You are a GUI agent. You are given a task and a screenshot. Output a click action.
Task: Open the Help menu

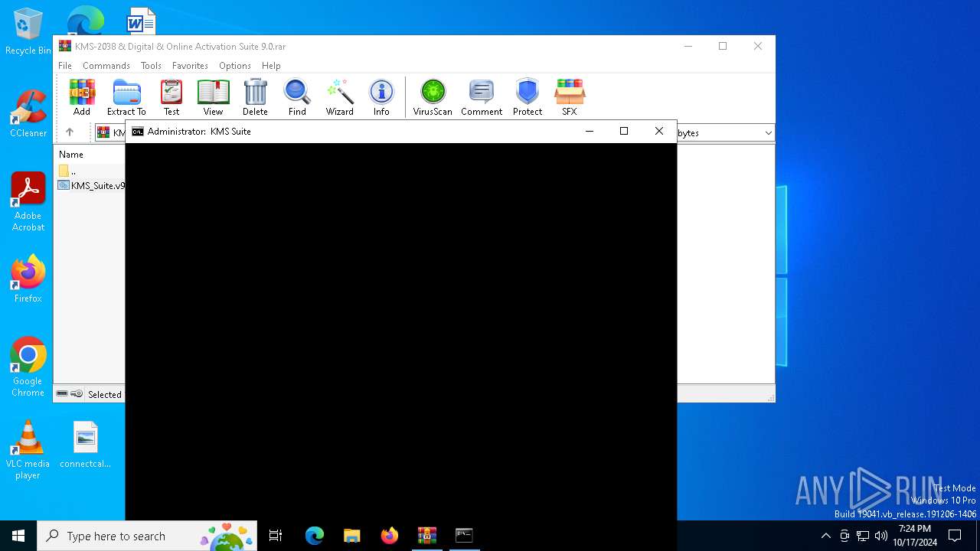271,66
